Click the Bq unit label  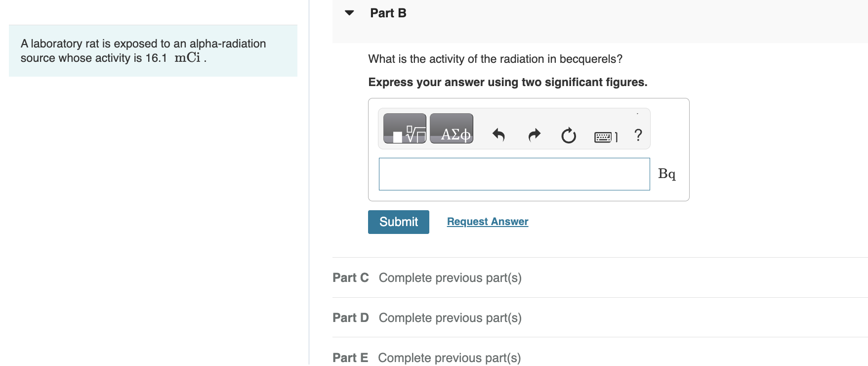667,174
